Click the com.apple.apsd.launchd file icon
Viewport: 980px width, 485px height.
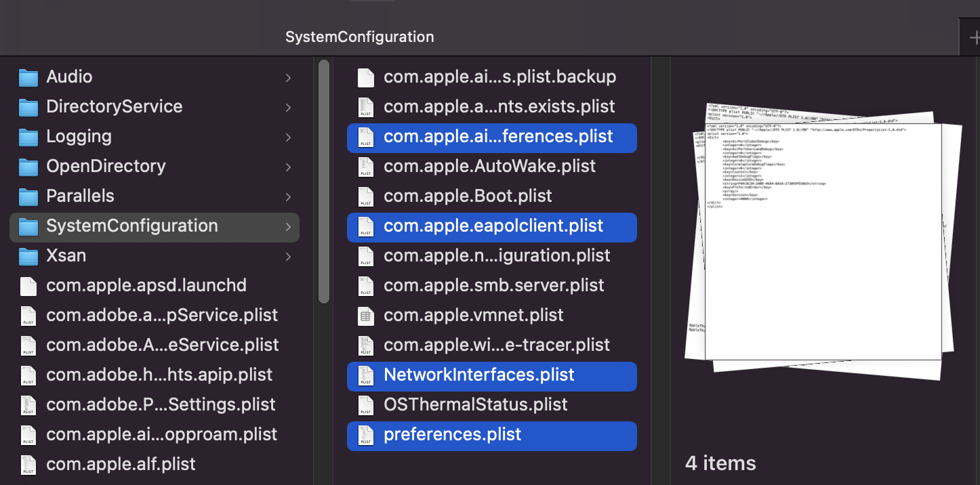28,285
